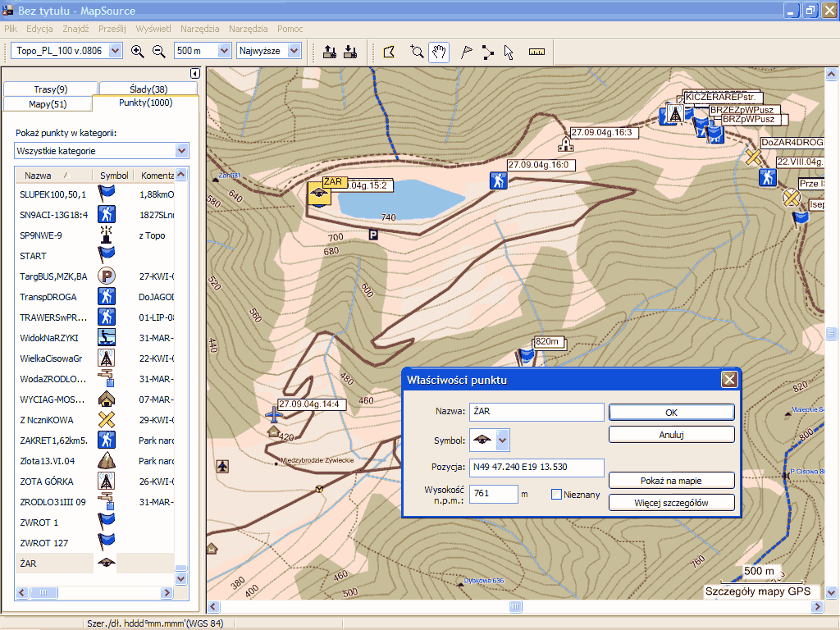This screenshot has width=840, height=630.
Task: Switch to the Ślady(38) tab
Action: tap(148, 89)
